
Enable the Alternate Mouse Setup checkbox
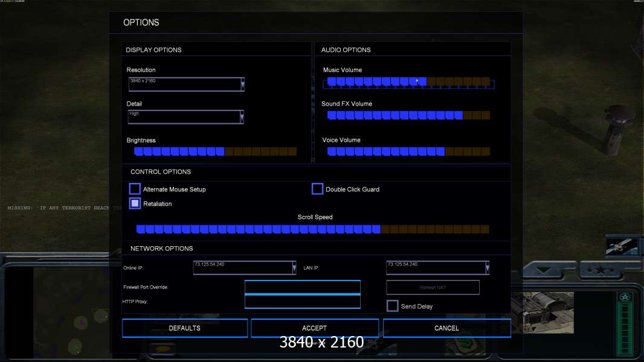point(135,189)
